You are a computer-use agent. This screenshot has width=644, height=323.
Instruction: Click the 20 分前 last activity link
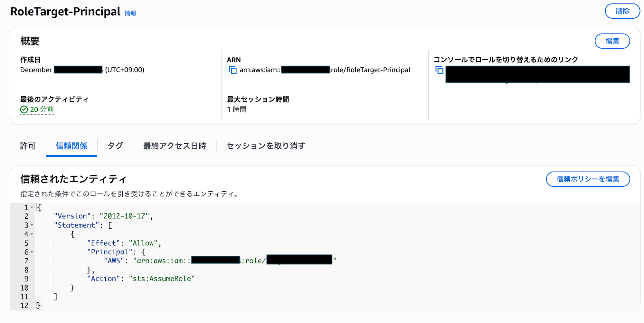[x=42, y=110]
